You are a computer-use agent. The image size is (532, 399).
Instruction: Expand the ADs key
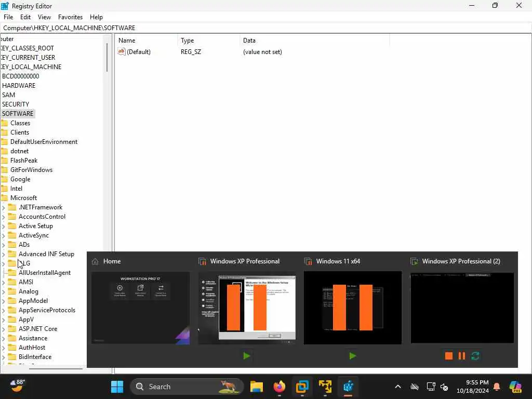point(4,245)
